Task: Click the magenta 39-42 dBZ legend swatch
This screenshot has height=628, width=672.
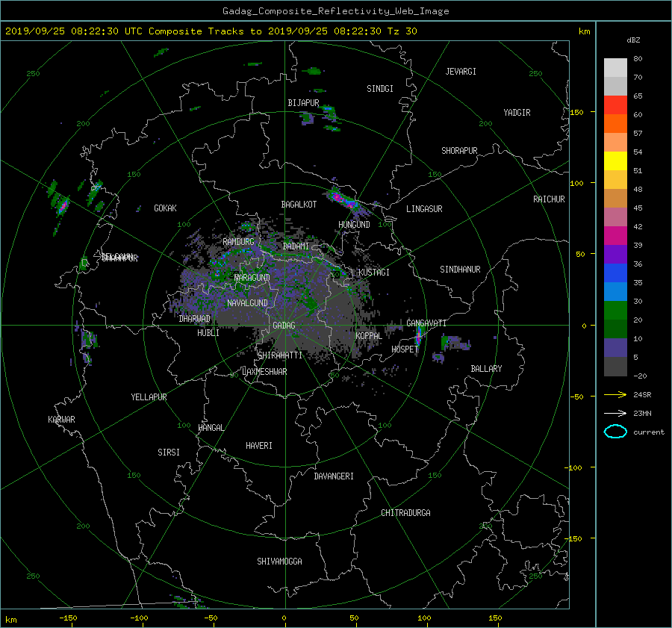Action: [x=615, y=235]
